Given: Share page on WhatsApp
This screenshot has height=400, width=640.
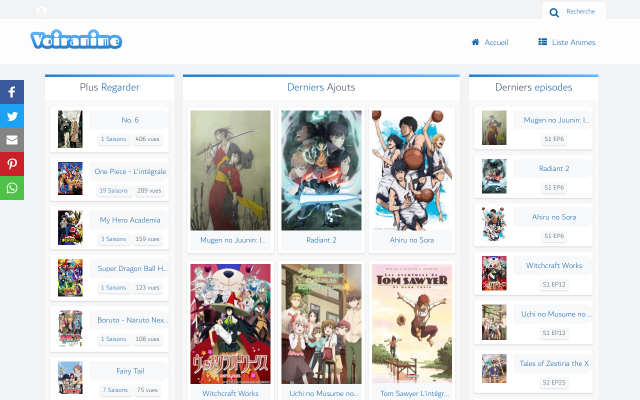Looking at the screenshot, I should click(12, 188).
